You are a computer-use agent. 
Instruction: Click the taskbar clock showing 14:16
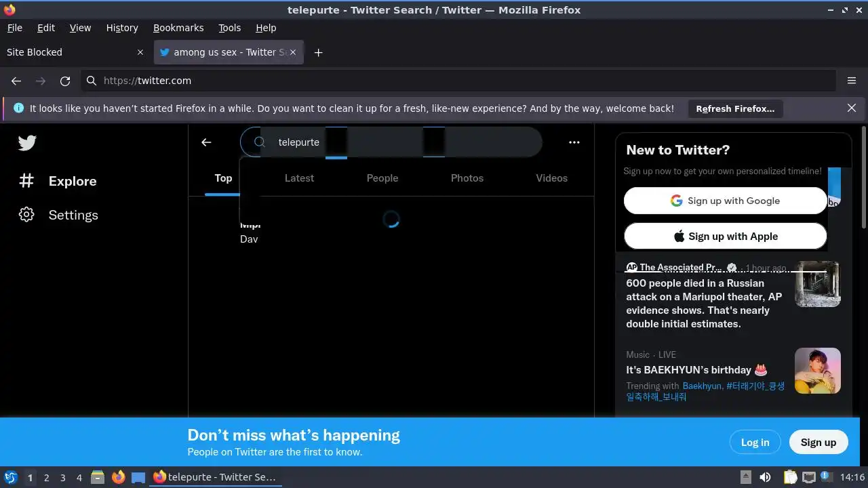(852, 477)
